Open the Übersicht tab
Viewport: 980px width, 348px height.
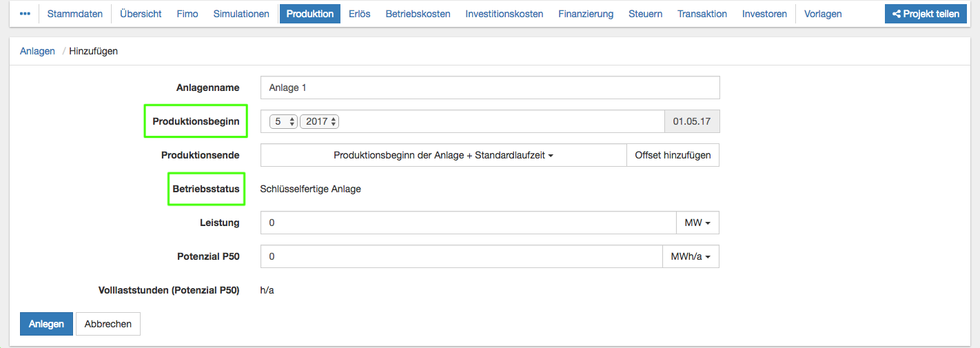pos(141,14)
